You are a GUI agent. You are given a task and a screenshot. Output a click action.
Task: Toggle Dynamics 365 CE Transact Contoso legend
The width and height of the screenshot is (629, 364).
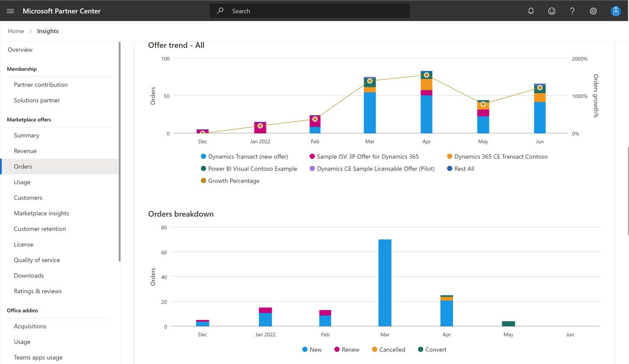[498, 157]
